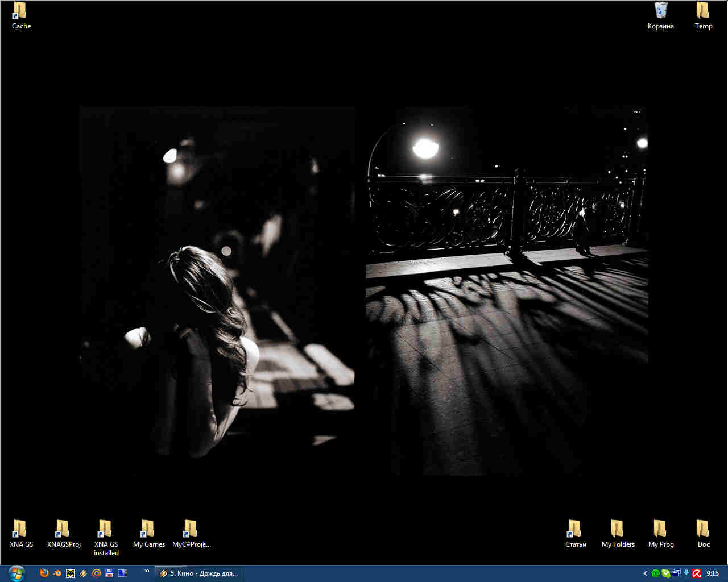
Task: Click the Winamp quick launch icon
Action: pos(84,573)
